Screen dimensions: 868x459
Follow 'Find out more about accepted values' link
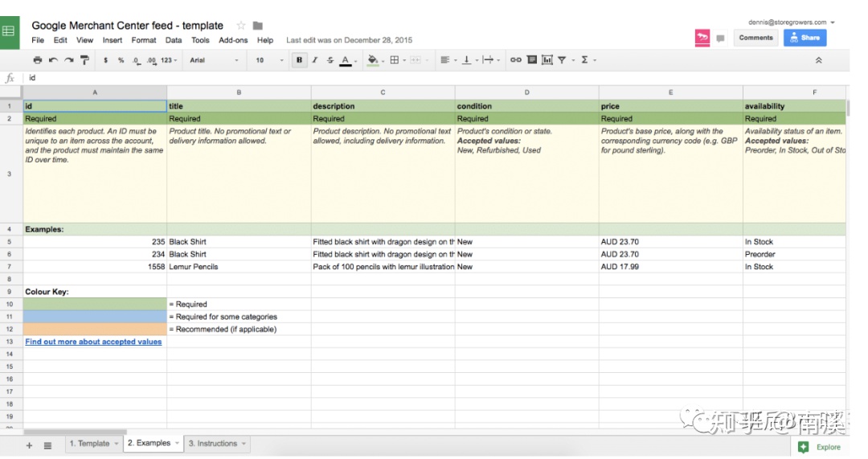(x=93, y=342)
